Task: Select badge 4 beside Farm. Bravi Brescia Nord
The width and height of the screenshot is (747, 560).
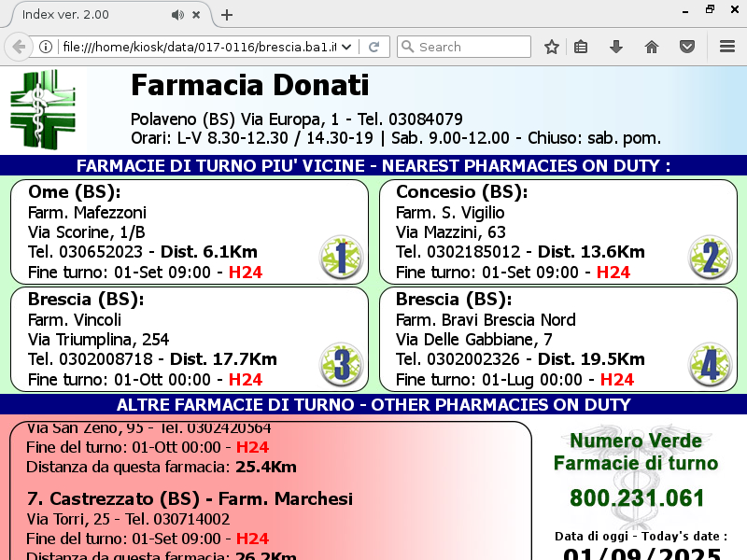Action: coord(709,364)
